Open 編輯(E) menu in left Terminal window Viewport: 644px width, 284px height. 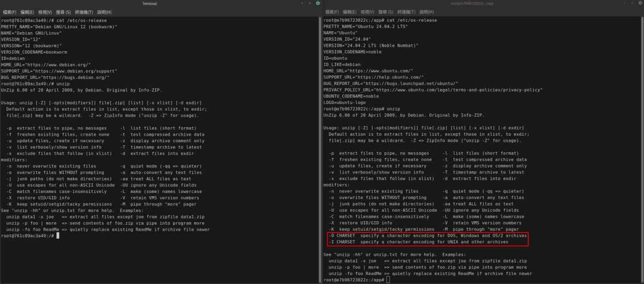tap(27, 12)
